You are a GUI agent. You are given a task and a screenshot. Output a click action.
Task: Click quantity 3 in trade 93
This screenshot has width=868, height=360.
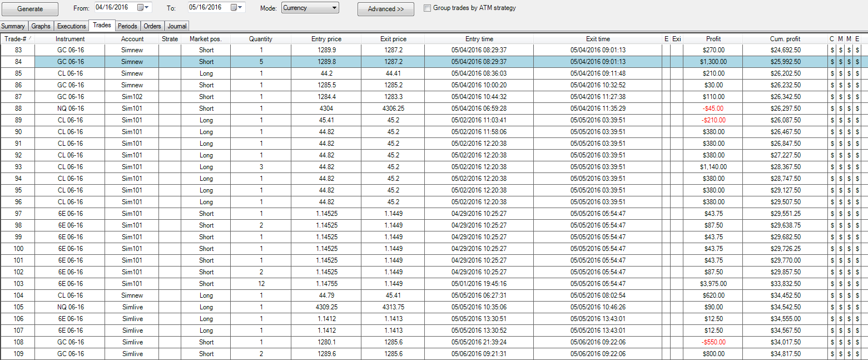coord(261,167)
